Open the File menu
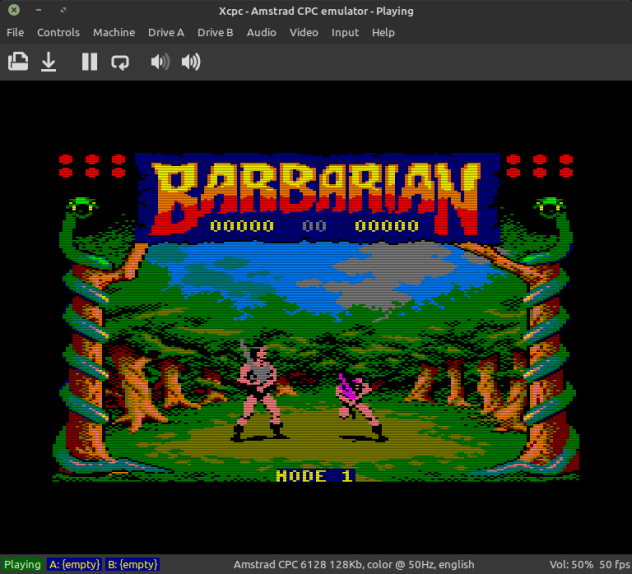This screenshot has height=574, width=632. 15,32
